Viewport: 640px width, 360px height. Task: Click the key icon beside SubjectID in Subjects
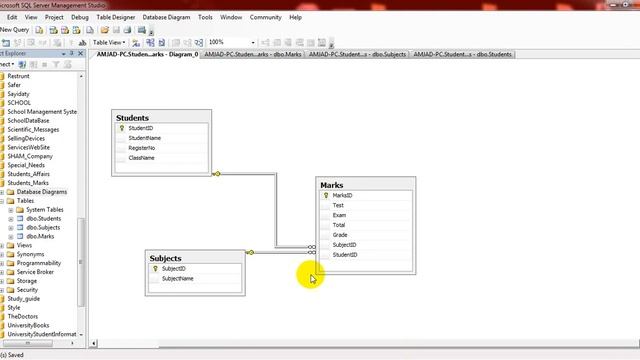pyautogui.click(x=155, y=269)
